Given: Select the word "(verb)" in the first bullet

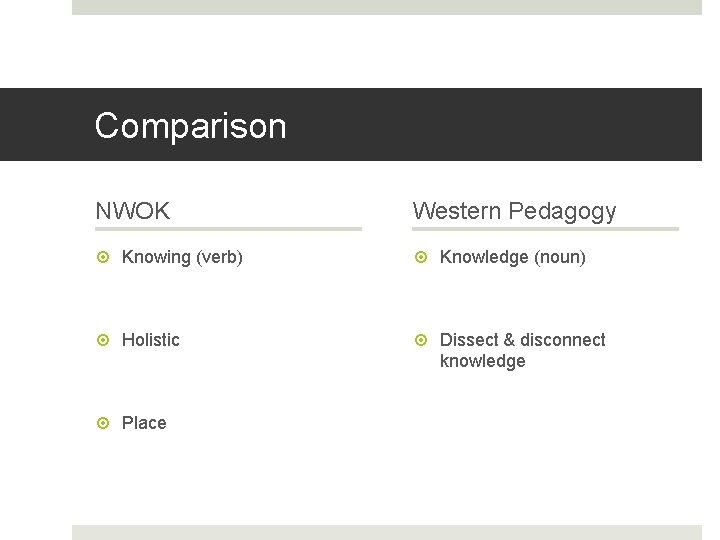Looking at the screenshot, I should [219, 257].
